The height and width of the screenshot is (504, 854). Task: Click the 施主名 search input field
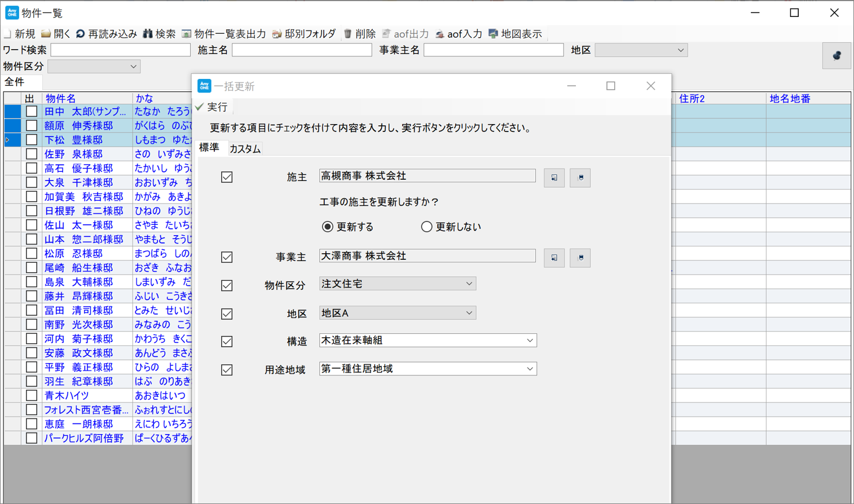(302, 50)
